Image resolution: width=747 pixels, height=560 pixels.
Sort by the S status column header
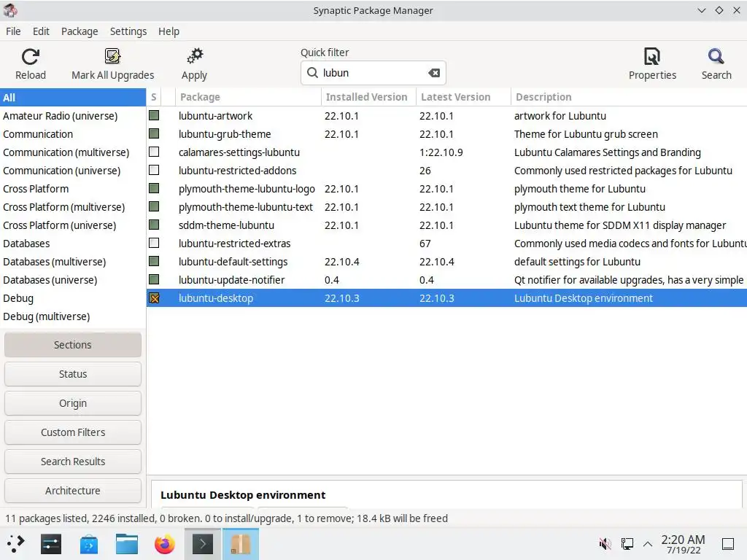pos(154,97)
